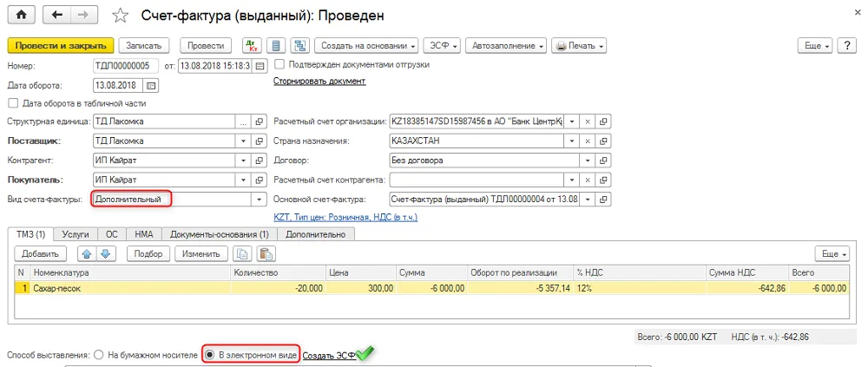Open document movements report icon
The image size is (868, 367).
(x=276, y=46)
